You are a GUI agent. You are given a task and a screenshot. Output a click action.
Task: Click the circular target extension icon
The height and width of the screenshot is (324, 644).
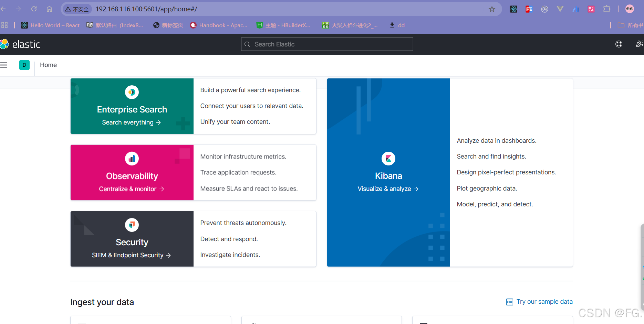544,9
